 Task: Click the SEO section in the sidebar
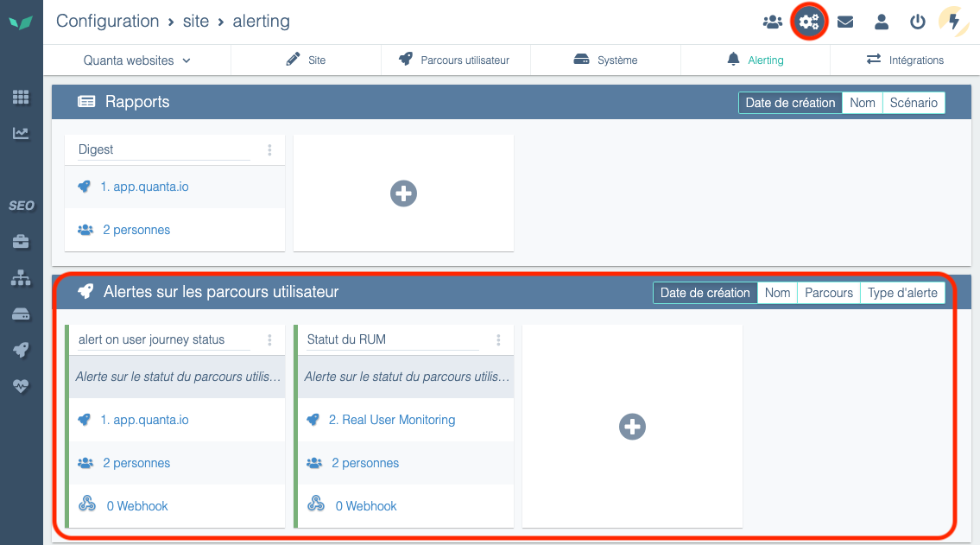coord(20,205)
